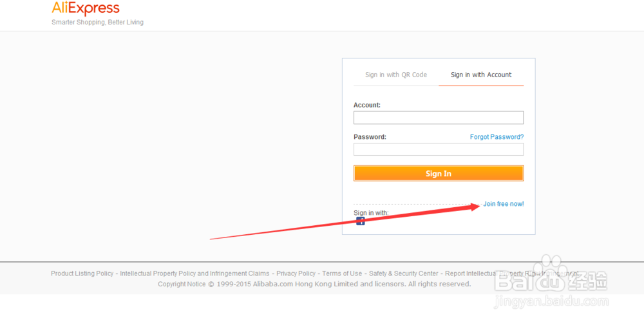The image size is (644, 323).
Task: Focus the Account input field
Action: pos(438,118)
